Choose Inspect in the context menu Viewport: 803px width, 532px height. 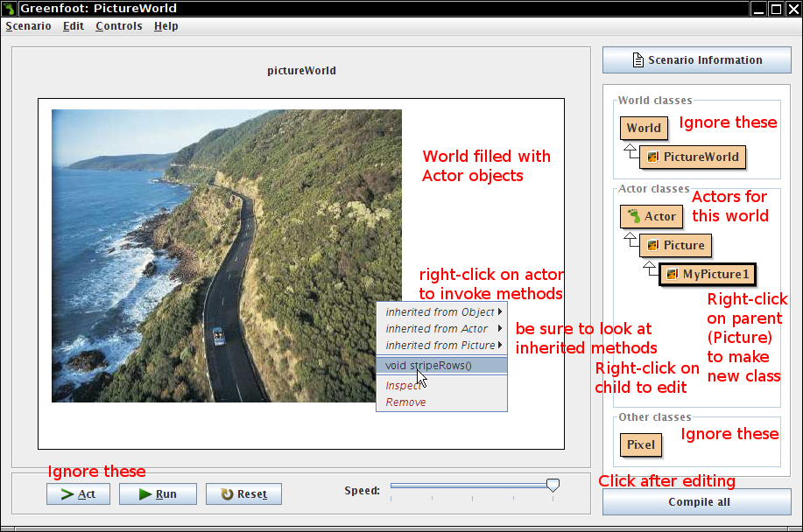point(403,386)
